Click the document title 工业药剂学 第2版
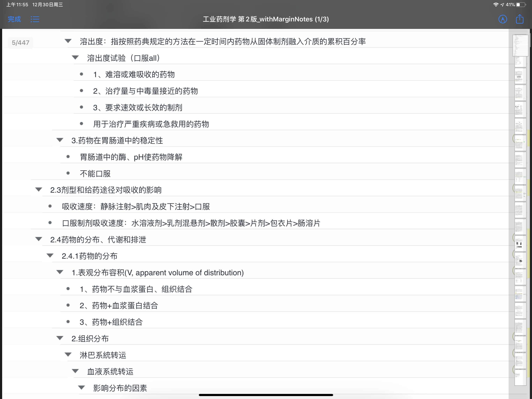 coord(266,19)
